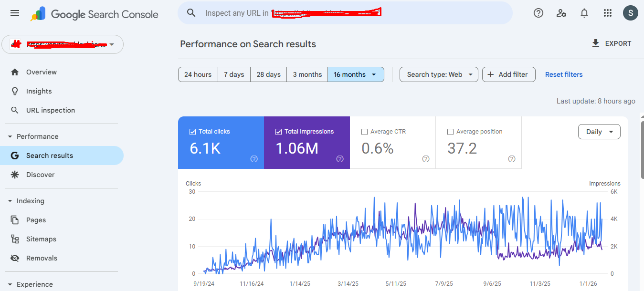Enable the Average CTR checkbox

[x=364, y=132]
